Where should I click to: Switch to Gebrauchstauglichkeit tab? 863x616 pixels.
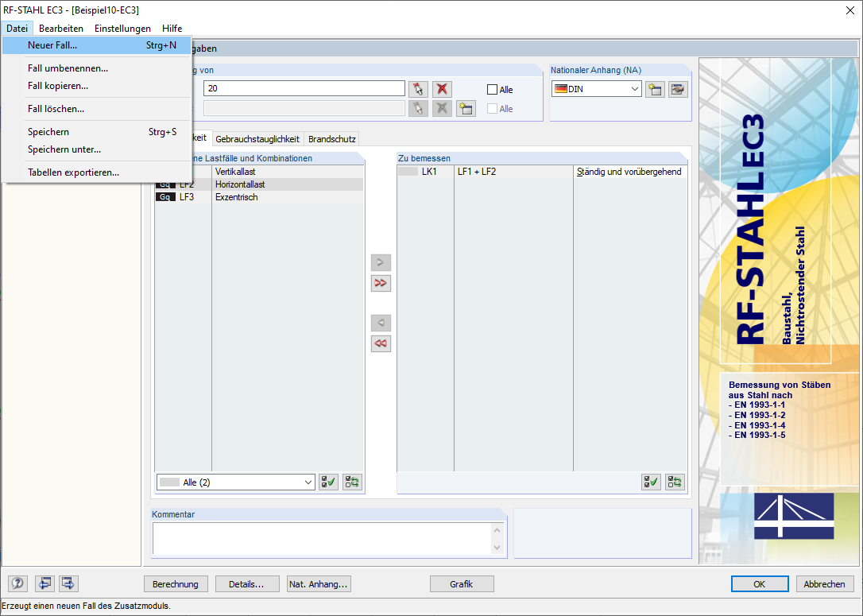pyautogui.click(x=257, y=139)
